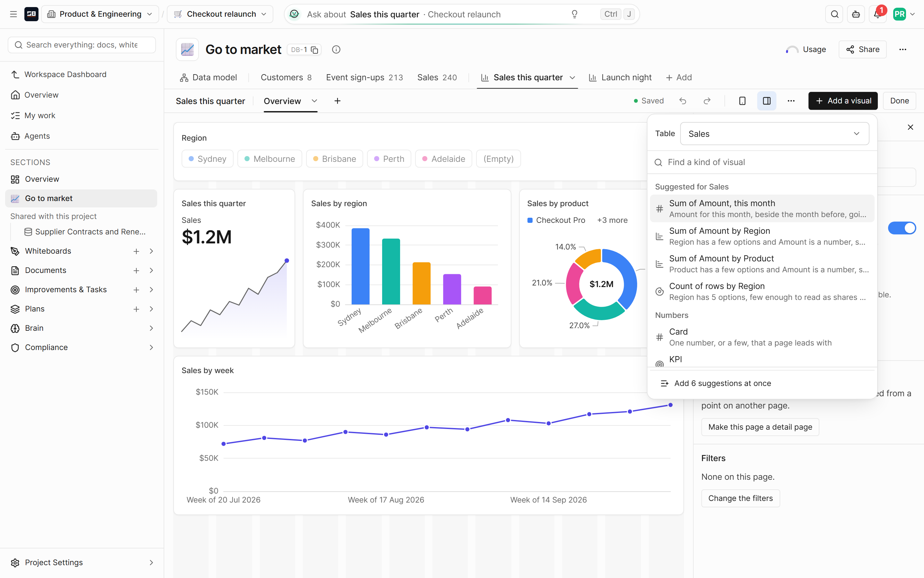Image resolution: width=924 pixels, height=578 pixels.
Task: Open the Checkout relaunch project dropdown
Action: tap(220, 14)
